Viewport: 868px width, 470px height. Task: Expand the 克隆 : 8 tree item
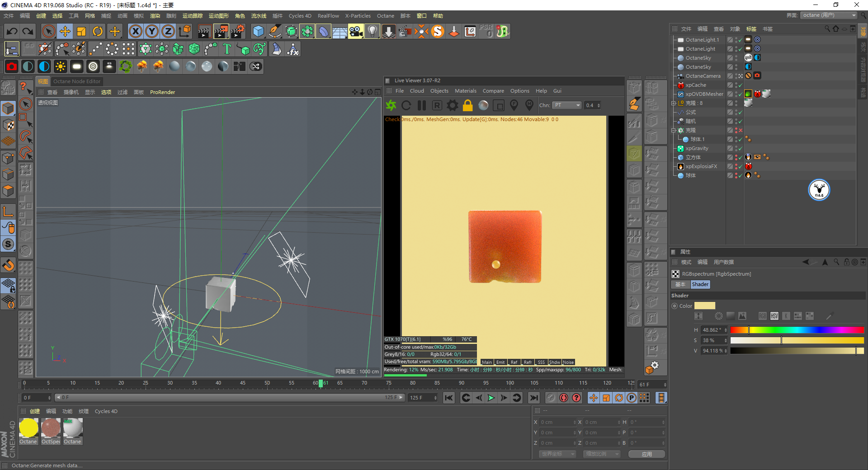674,103
